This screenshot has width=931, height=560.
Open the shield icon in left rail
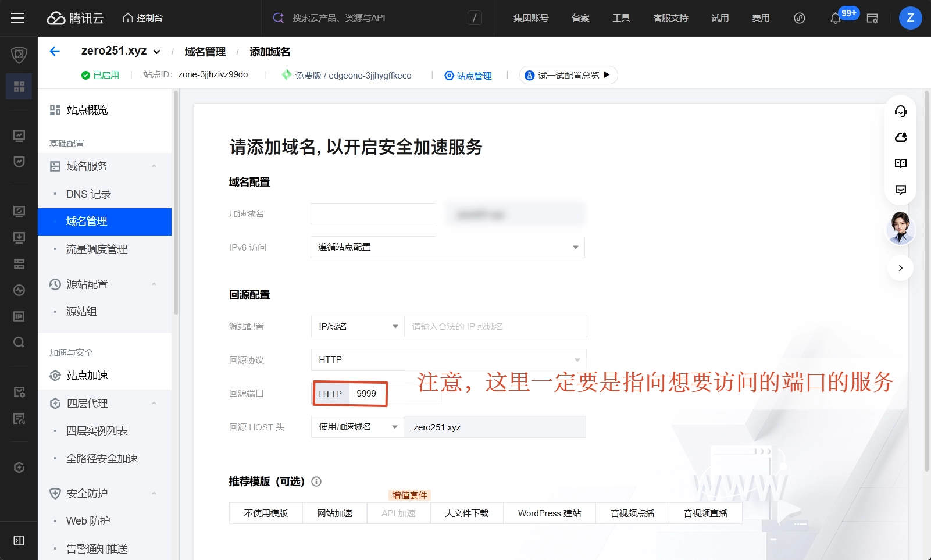tap(19, 55)
